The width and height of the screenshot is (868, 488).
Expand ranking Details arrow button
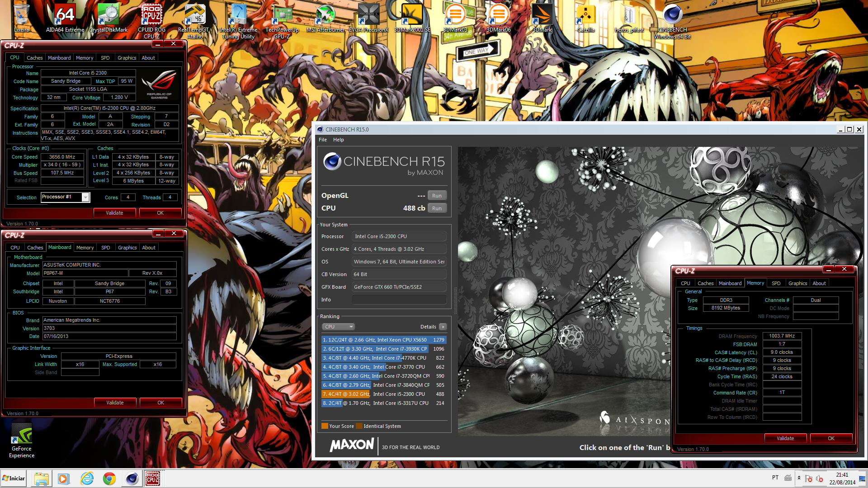[x=443, y=327]
